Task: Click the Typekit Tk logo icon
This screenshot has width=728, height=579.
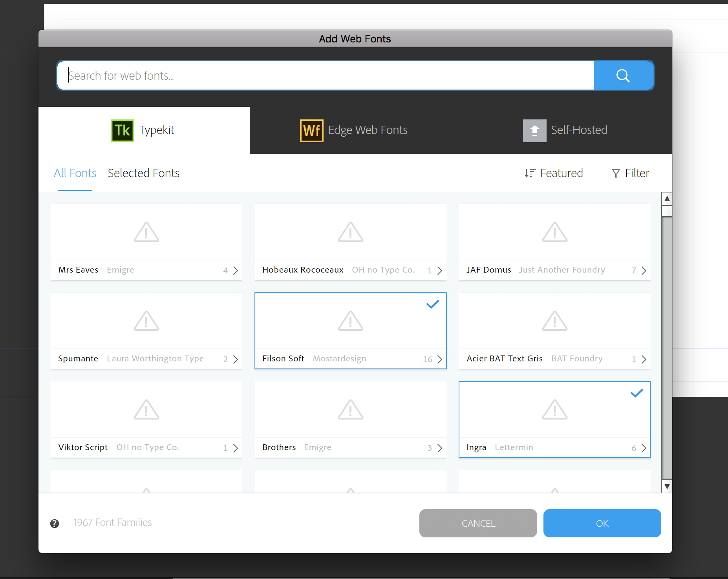Action: 123,130
